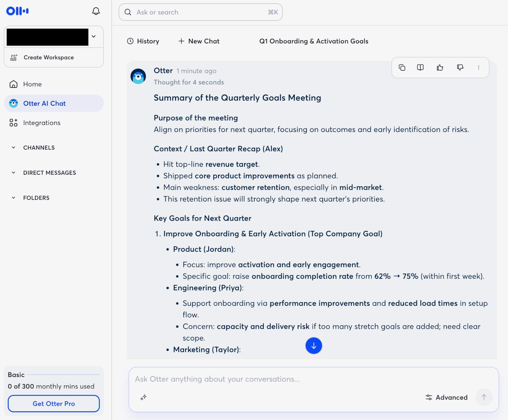Give thumbs down to Otter's summary
Viewport: 508px width, 420px height.
(460, 68)
